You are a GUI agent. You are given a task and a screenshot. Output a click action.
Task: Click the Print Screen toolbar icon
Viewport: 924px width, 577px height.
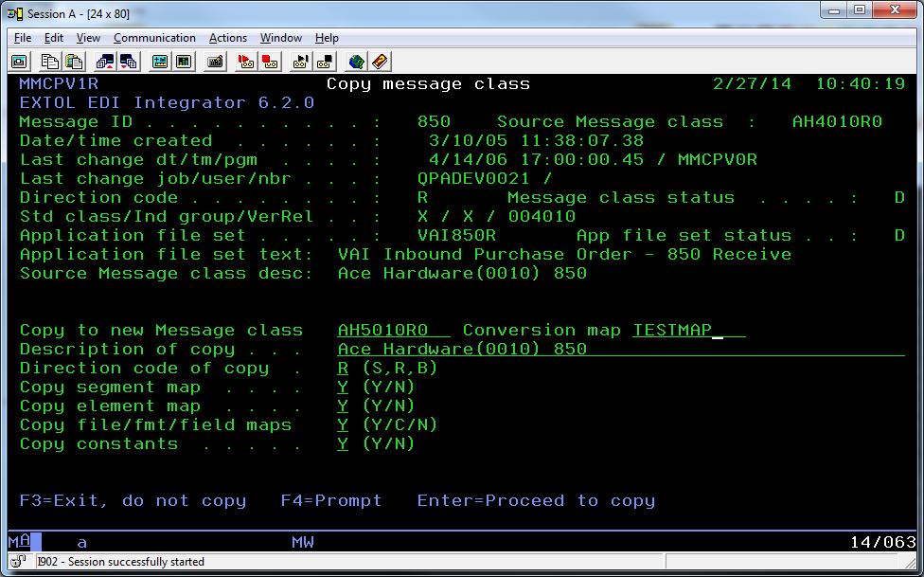(x=20, y=62)
